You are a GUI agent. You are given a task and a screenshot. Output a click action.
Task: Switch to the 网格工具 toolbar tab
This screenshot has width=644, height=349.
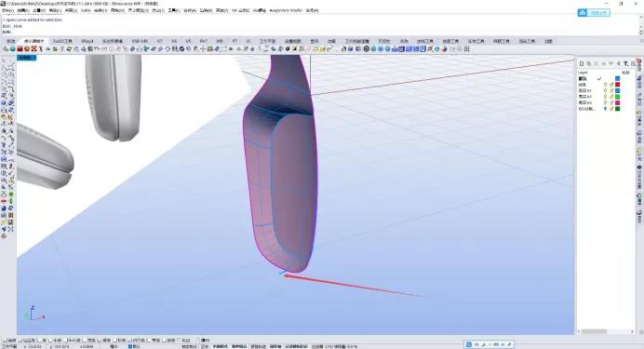(x=502, y=41)
